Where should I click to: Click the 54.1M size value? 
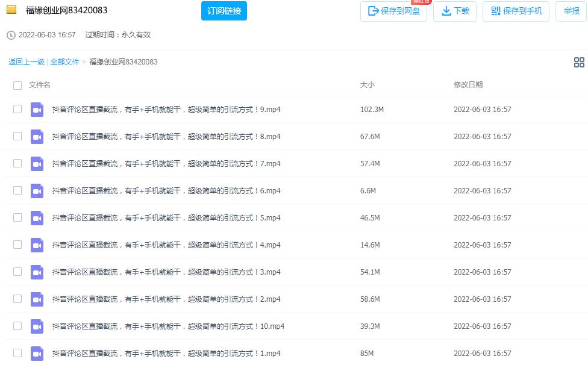point(370,272)
